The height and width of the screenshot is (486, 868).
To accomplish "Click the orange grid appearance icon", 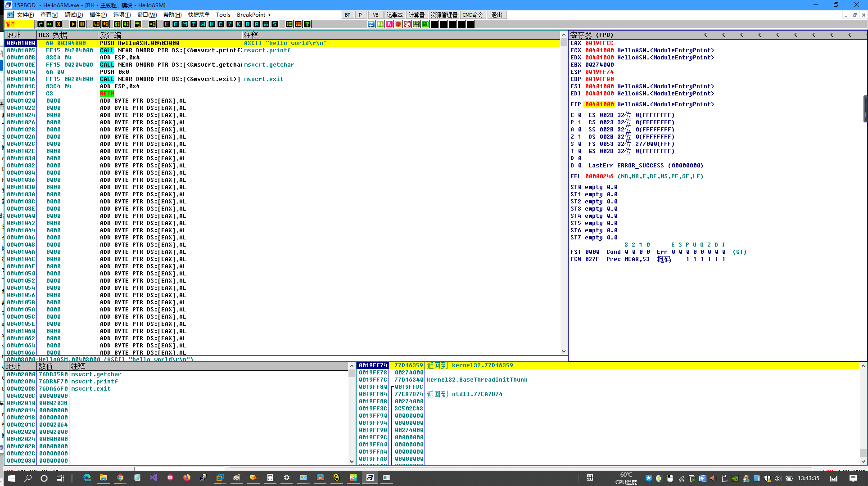I will pos(298,24).
